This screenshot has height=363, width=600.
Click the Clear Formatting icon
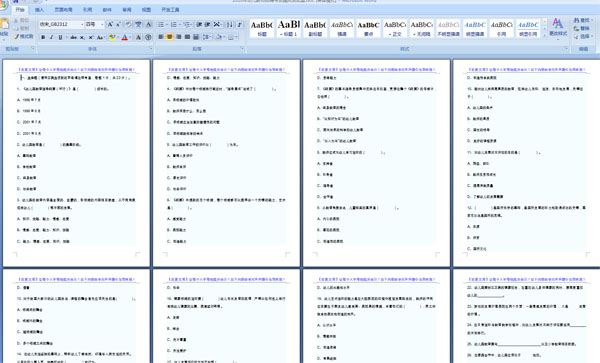click(128, 24)
